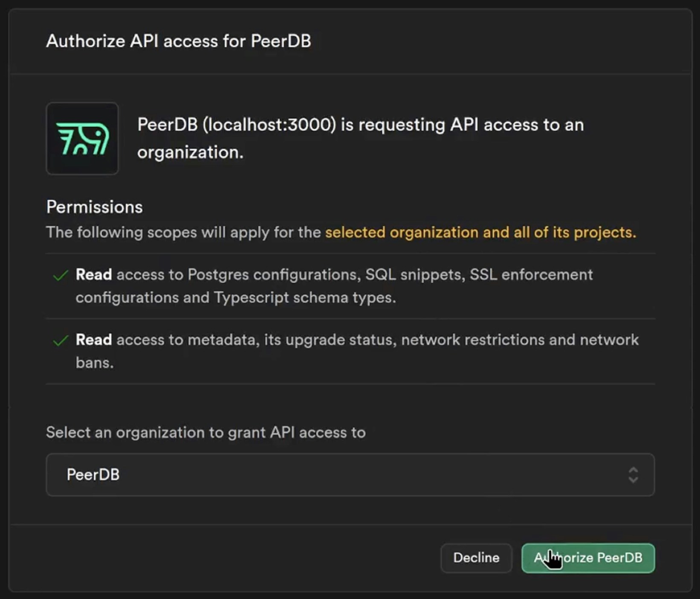700x599 pixels.
Task: Click the Decline button
Action: [x=476, y=558]
